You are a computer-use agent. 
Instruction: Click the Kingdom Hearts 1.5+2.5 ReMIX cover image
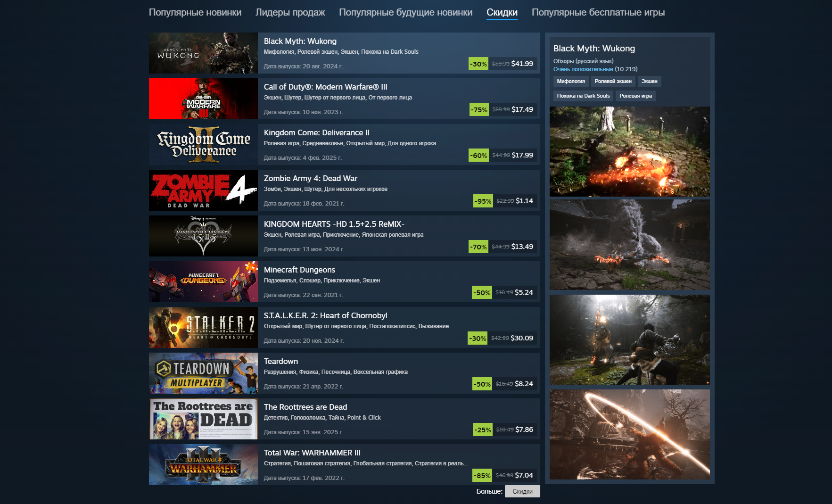point(203,236)
